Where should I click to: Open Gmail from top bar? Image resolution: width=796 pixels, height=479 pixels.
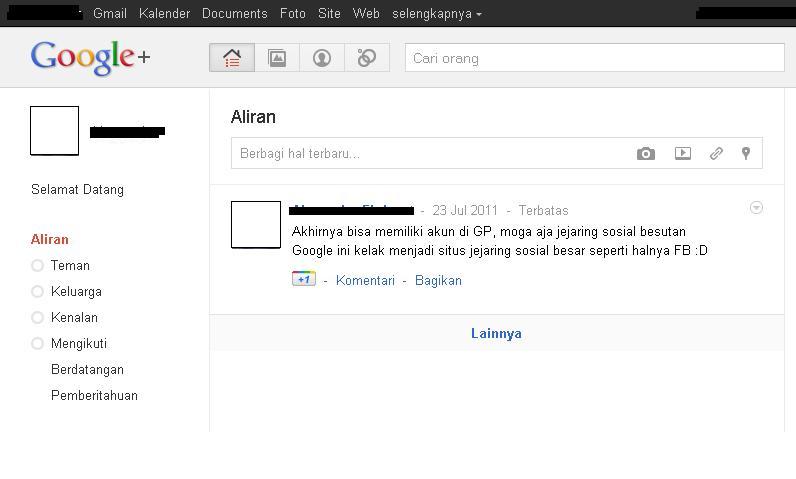tap(110, 14)
